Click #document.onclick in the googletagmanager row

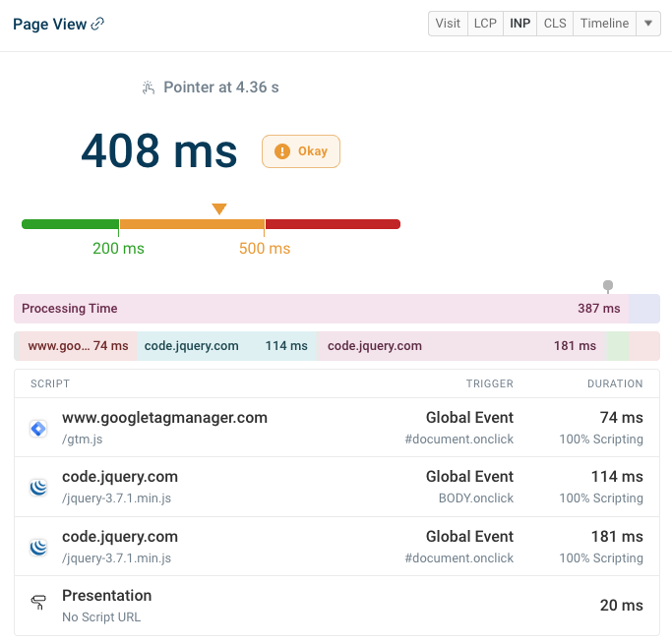459,439
